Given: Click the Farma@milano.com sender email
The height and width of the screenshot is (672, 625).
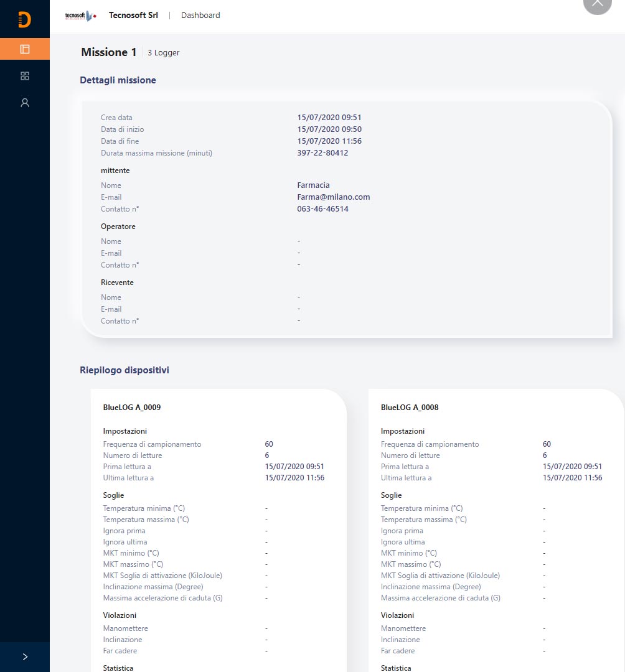Looking at the screenshot, I should click(x=333, y=197).
